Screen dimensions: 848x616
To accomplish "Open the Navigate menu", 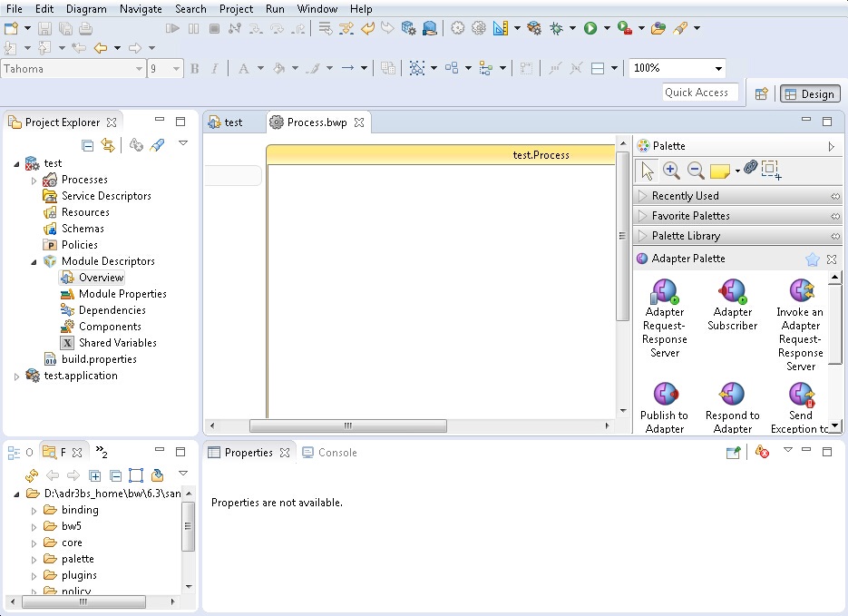I will tap(141, 9).
